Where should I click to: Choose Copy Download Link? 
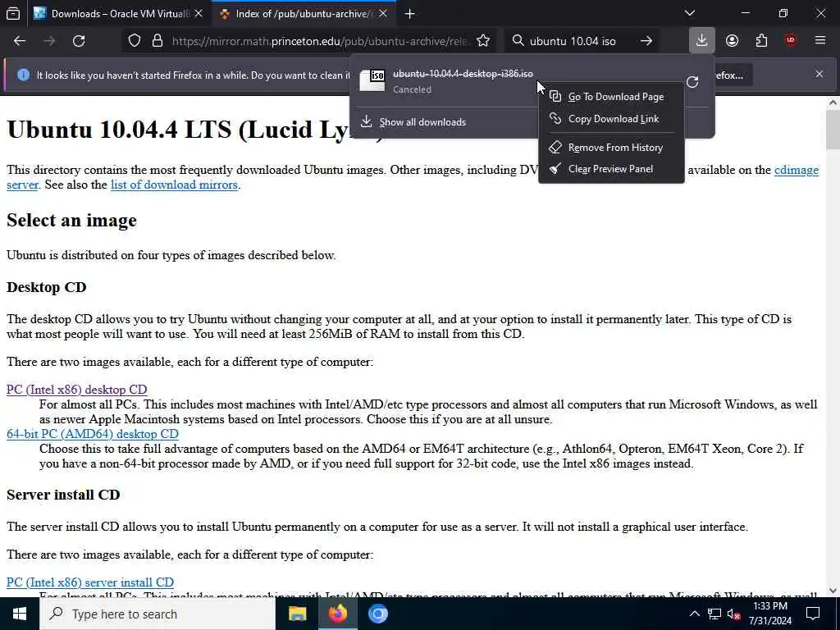(x=611, y=119)
